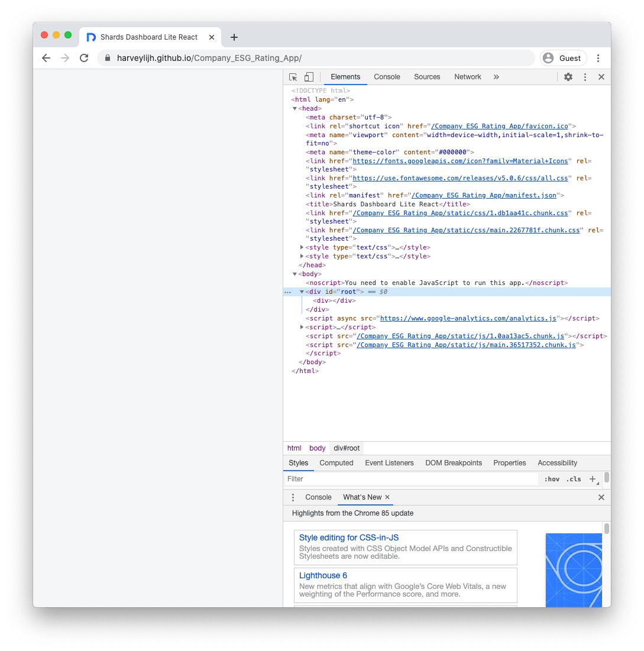Toggle the device toolbar icon

(x=308, y=77)
